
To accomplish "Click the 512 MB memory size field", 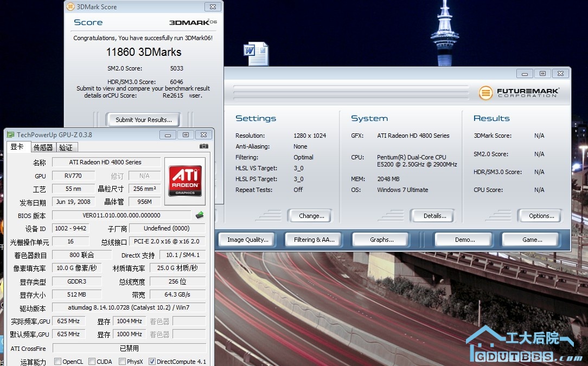I will (x=76, y=294).
